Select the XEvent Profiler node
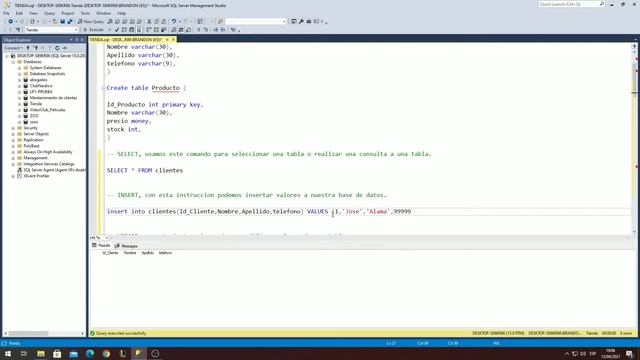640x360 pixels. [36, 176]
